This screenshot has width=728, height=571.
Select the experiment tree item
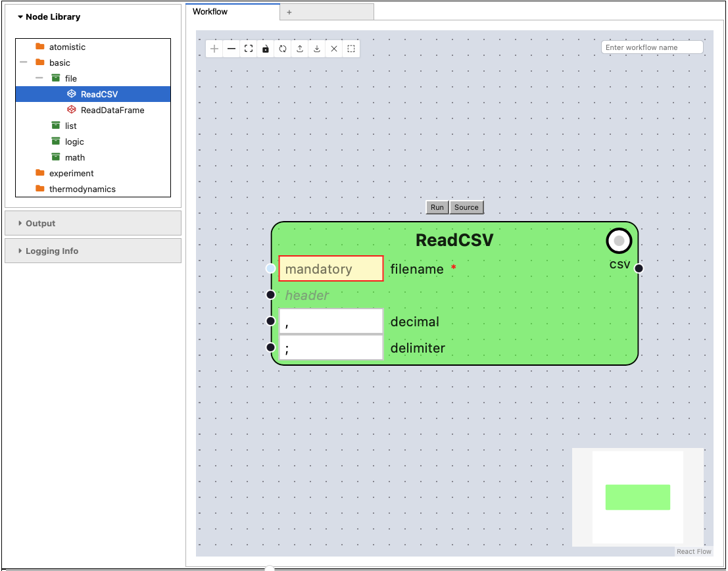[93, 173]
